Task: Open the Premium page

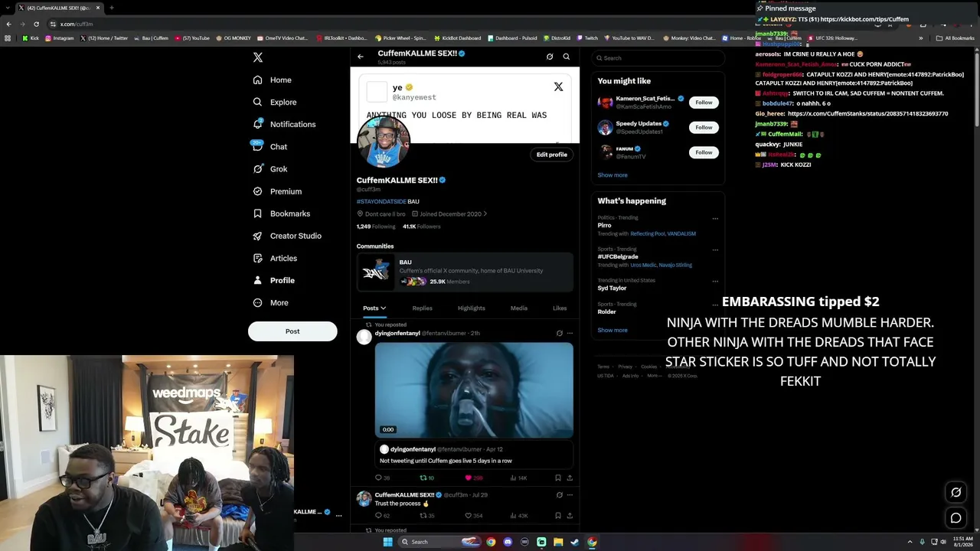Action: [x=277, y=191]
